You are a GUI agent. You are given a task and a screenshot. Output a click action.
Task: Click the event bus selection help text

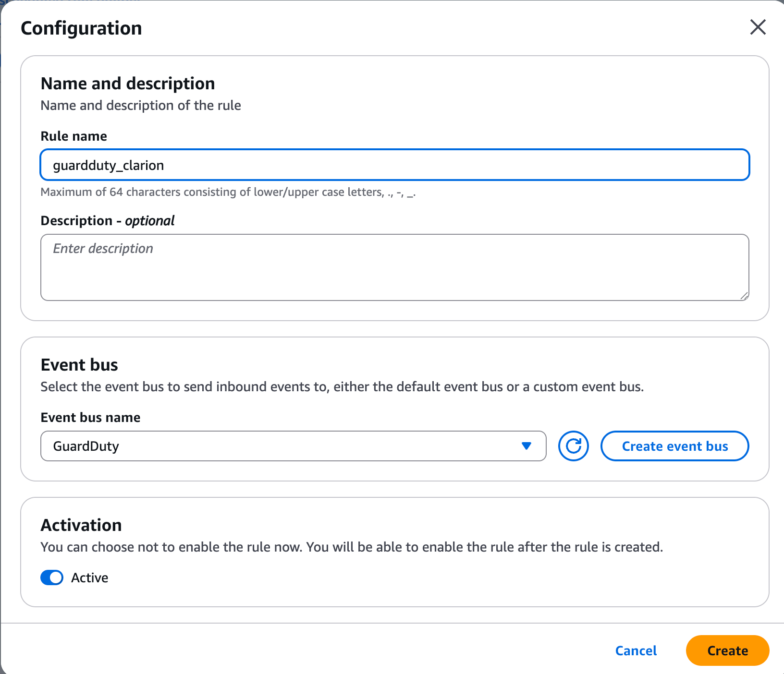pos(342,387)
